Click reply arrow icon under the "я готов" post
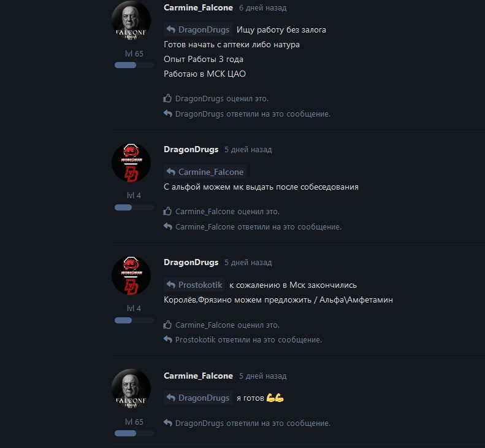The width and height of the screenshot is (485, 448). pyautogui.click(x=167, y=423)
